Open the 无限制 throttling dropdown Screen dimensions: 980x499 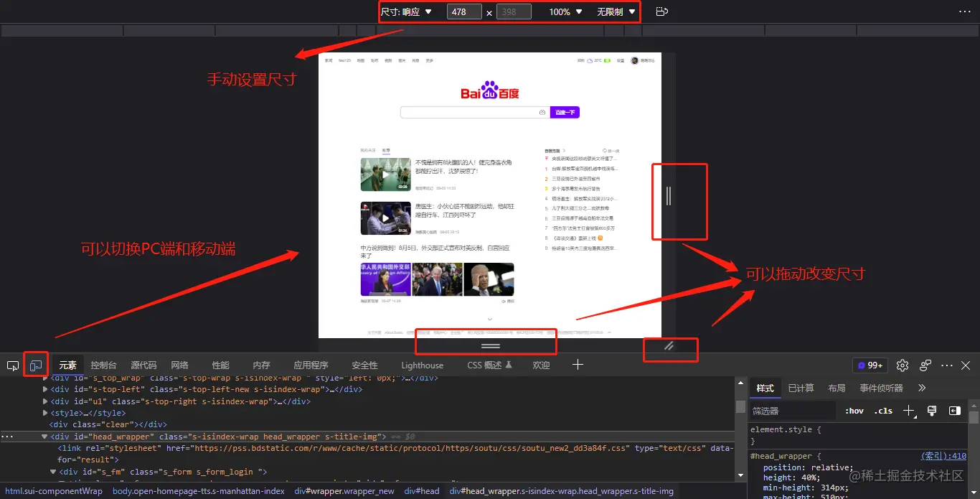[616, 11]
